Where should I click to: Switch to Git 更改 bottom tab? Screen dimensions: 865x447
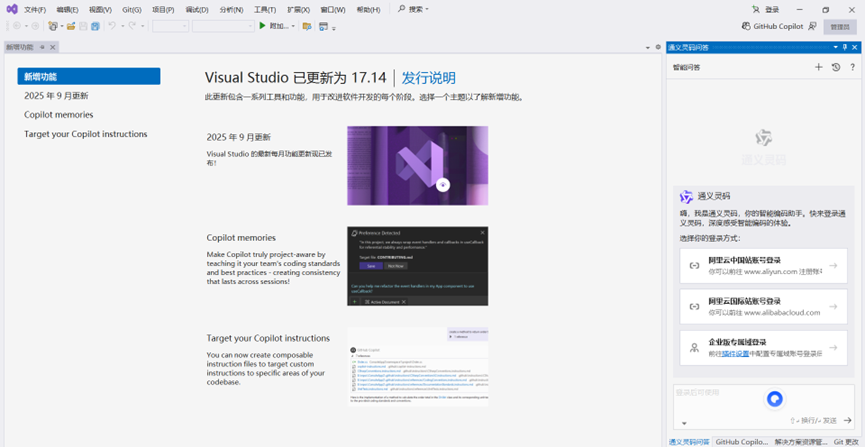click(846, 441)
